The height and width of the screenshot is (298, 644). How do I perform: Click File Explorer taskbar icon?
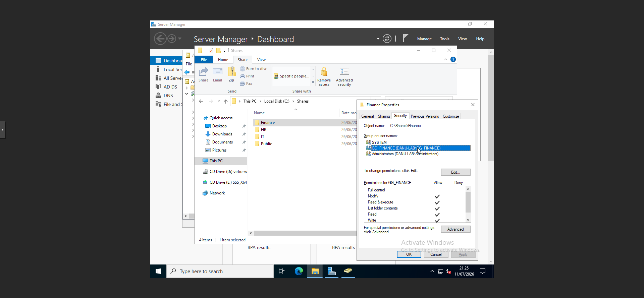tap(315, 271)
